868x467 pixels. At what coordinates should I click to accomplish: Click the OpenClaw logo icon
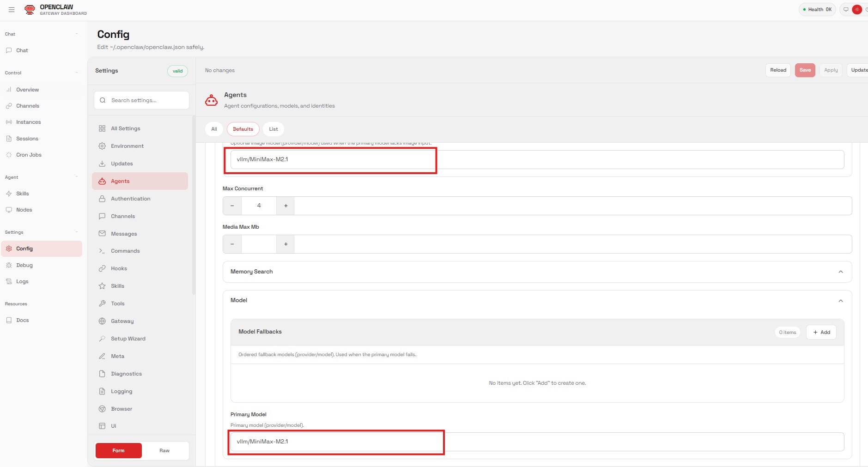(30, 10)
